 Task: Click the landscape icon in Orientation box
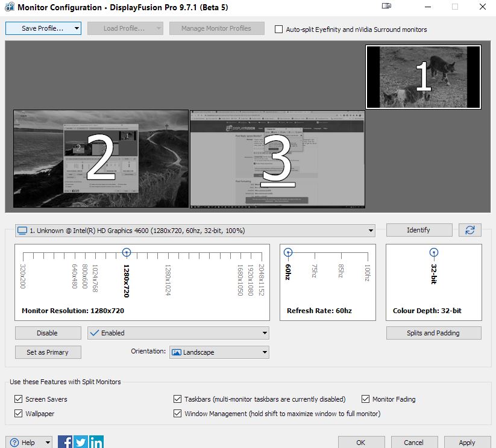[176, 352]
